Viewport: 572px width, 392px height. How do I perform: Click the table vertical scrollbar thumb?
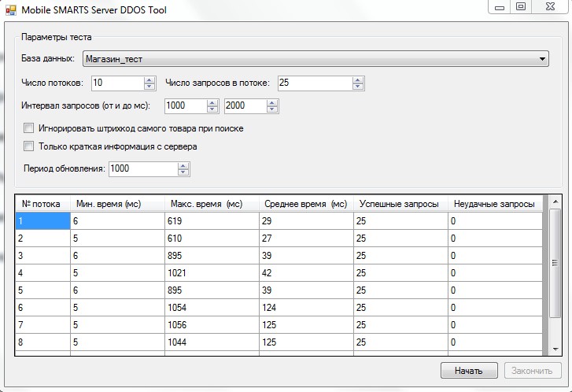555,263
